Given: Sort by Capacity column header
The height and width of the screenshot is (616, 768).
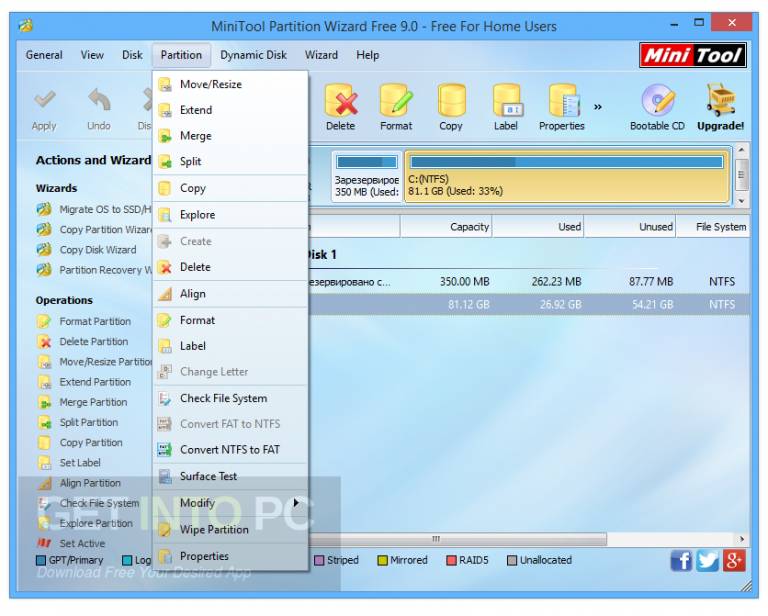Looking at the screenshot, I should coord(446,227).
